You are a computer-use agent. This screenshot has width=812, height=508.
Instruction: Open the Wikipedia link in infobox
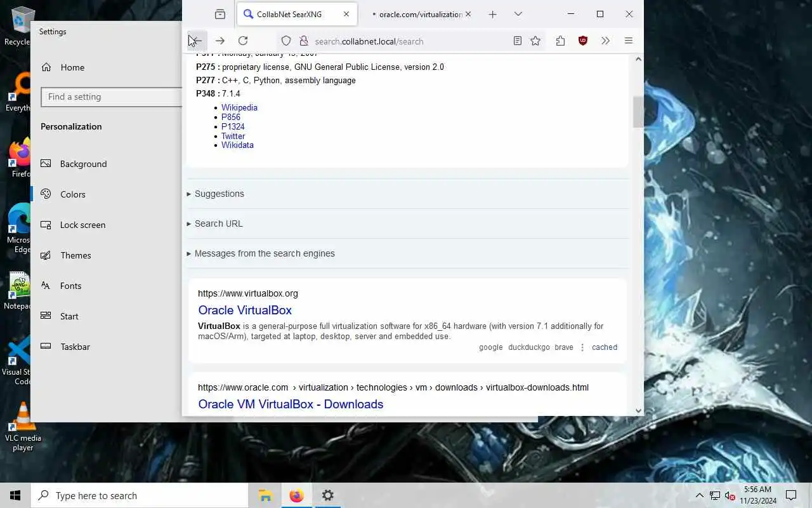click(239, 108)
